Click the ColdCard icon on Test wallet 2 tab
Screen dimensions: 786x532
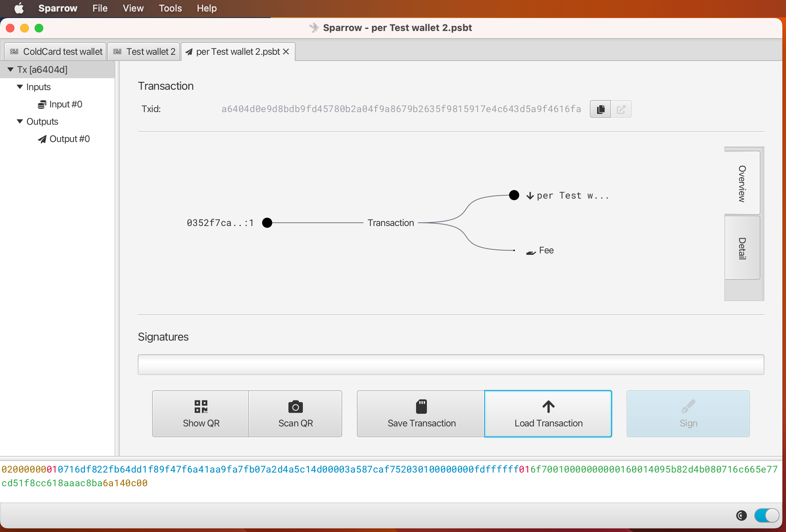coord(118,52)
